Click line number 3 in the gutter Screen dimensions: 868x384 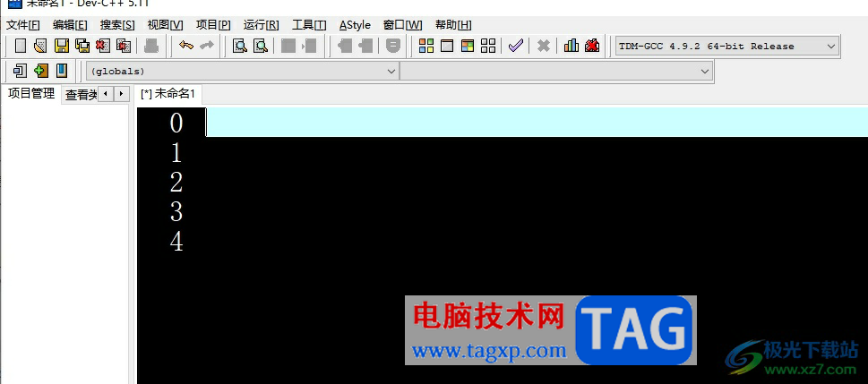coord(176,212)
